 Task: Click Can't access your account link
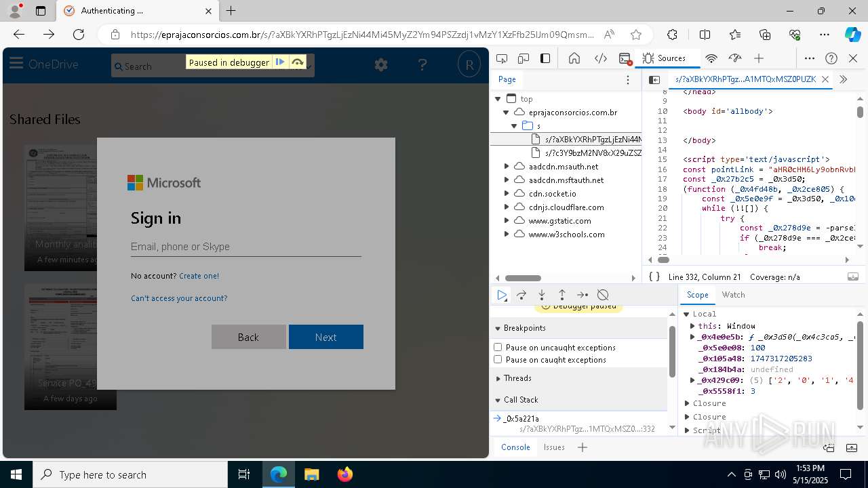(x=179, y=298)
